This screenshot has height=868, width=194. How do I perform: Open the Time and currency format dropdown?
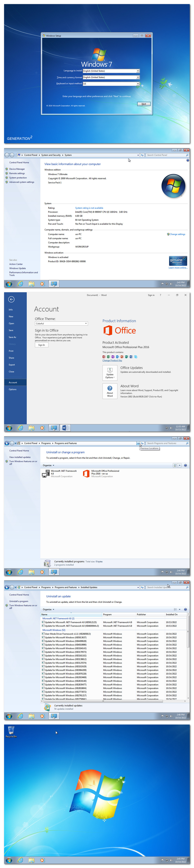coord(138,77)
